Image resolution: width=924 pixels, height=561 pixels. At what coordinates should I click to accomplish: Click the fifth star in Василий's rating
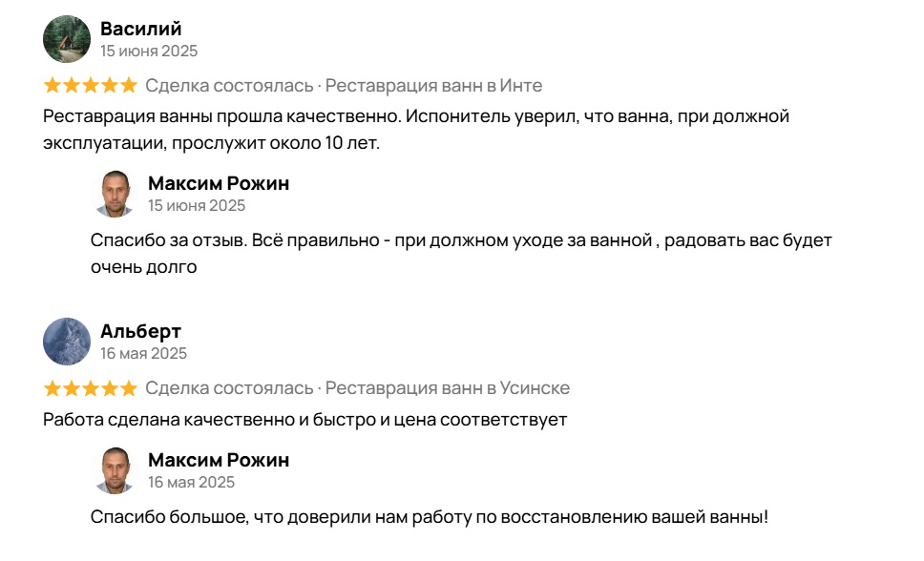pos(129,86)
